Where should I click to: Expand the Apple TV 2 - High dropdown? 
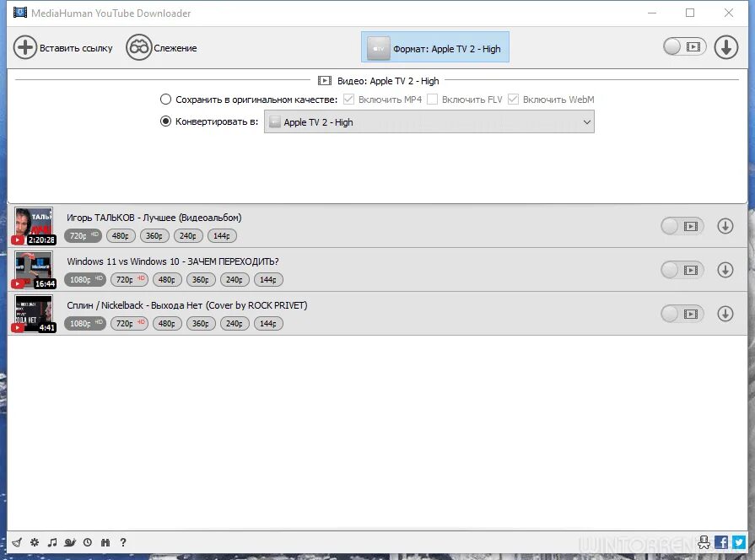click(x=429, y=121)
